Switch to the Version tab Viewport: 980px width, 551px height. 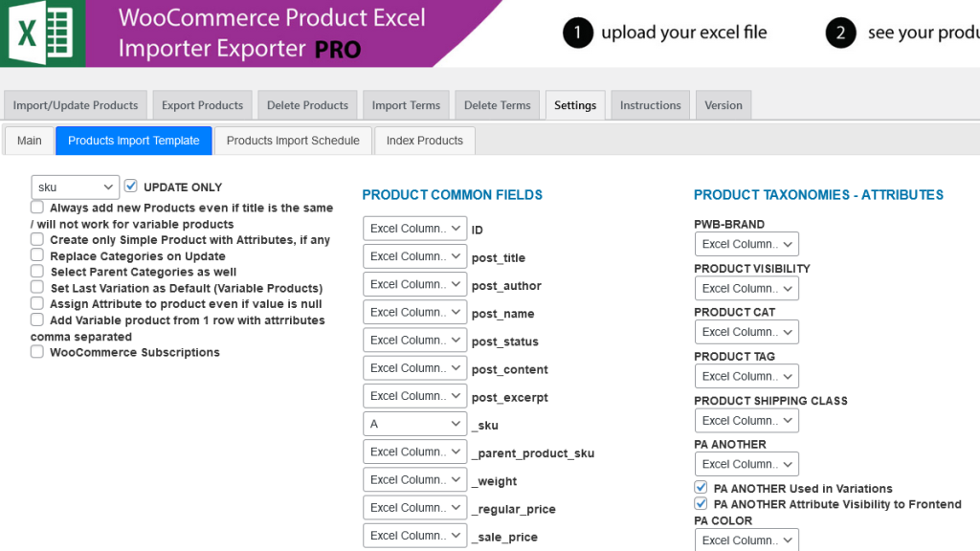(724, 105)
